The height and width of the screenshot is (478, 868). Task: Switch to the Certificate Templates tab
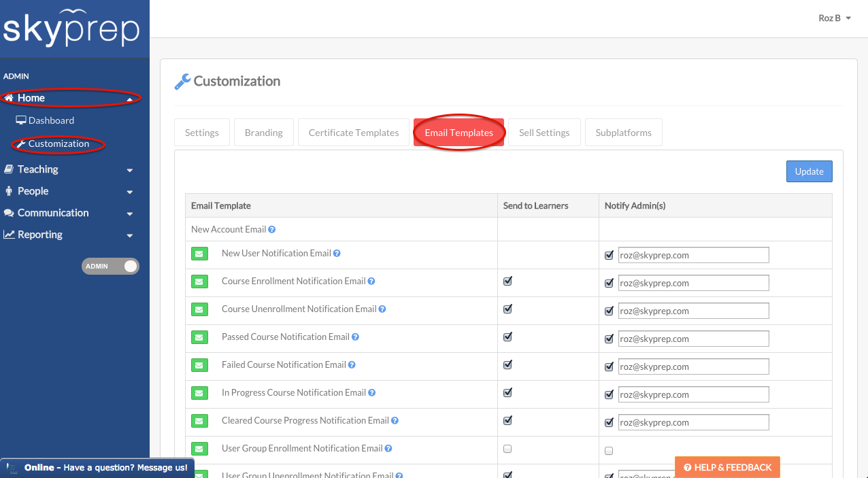tap(354, 133)
